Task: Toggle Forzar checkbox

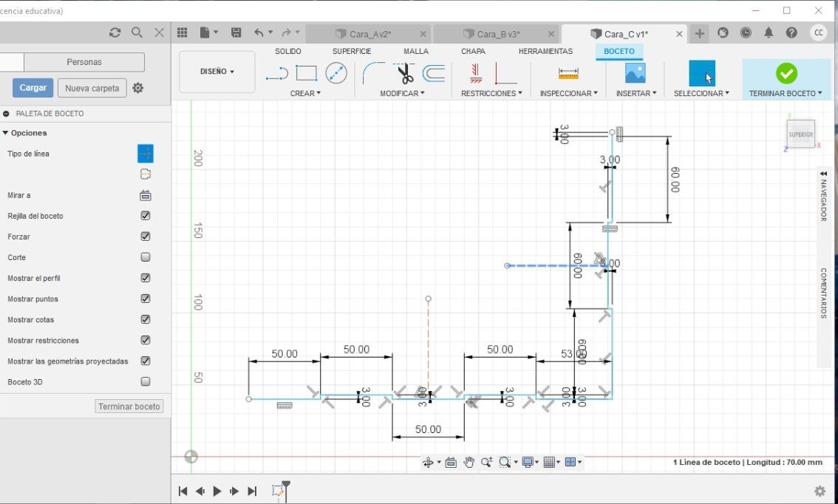Action: [x=146, y=236]
